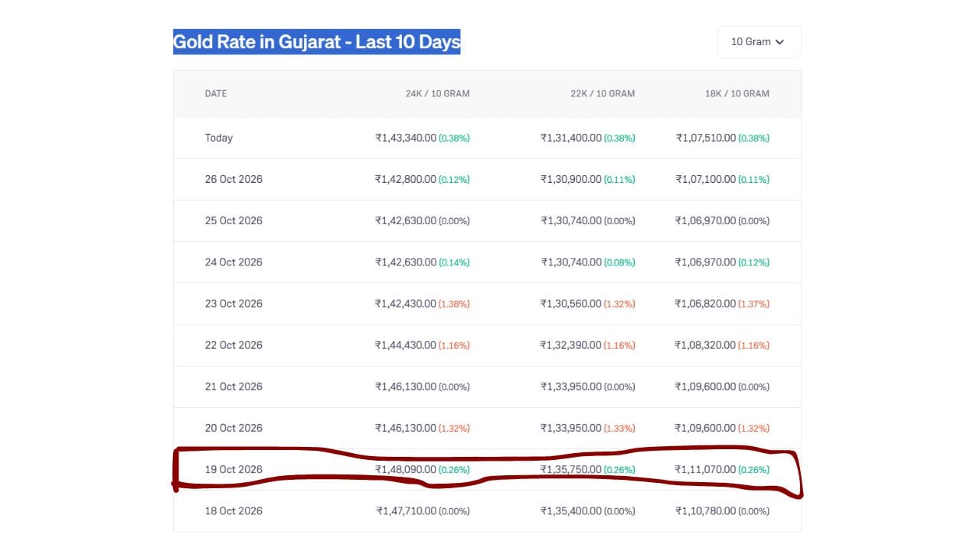Click the 'Today' date cell
980x551 pixels.
click(219, 138)
